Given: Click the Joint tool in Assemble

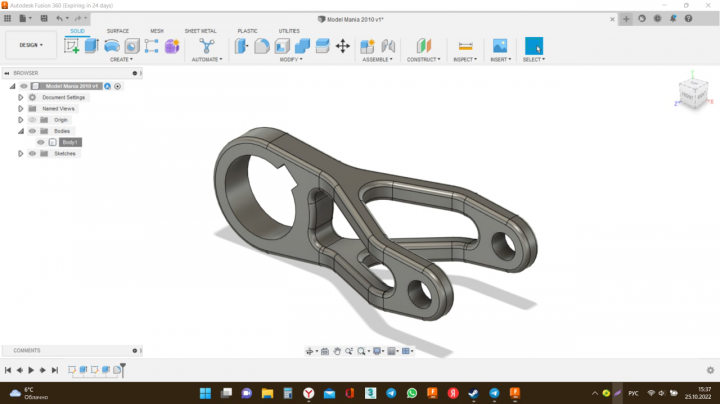Looking at the screenshot, I should point(388,46).
